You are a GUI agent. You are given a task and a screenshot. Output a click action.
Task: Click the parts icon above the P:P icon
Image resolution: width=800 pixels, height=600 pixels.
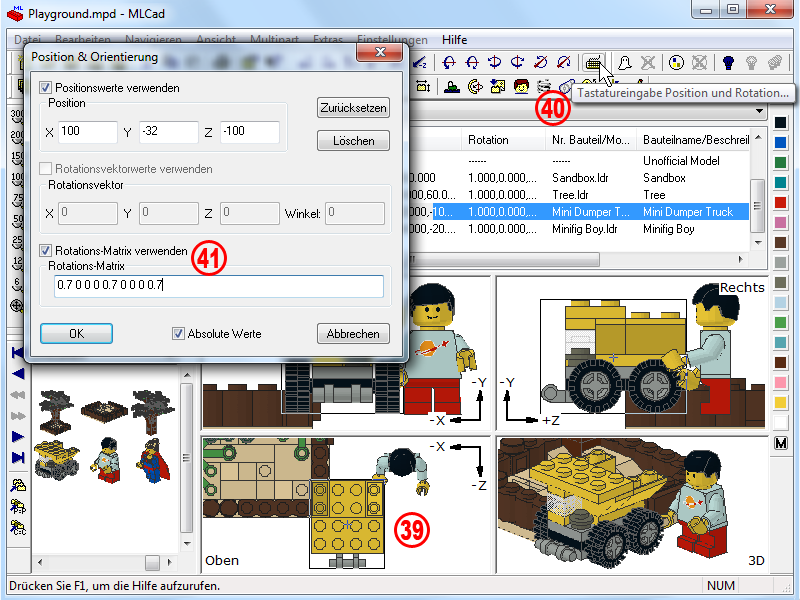tap(18, 485)
